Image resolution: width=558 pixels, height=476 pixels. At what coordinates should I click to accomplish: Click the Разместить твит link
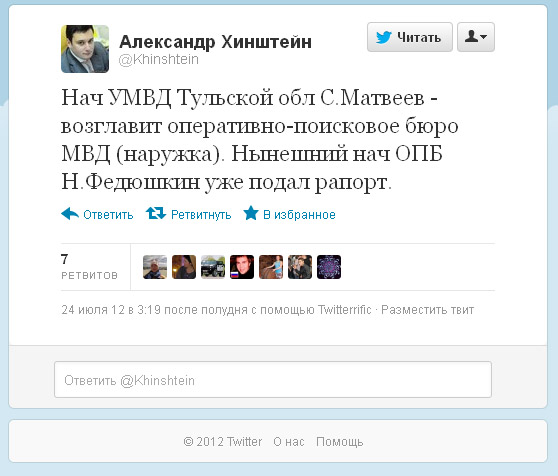[427, 310]
